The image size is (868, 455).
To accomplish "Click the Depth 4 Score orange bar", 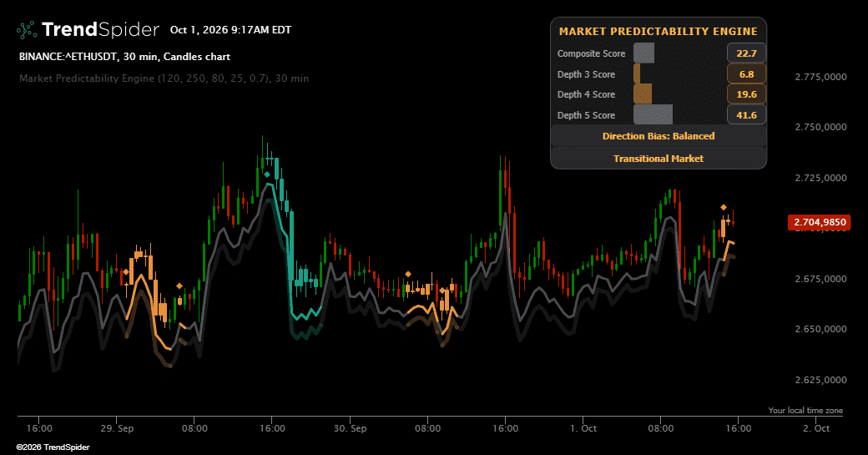I will 643,94.
